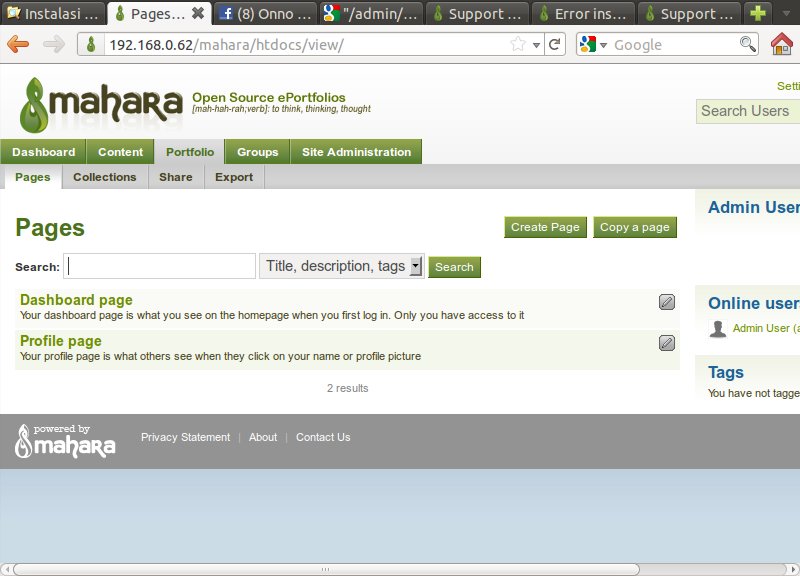The height and width of the screenshot is (576, 800).
Task: Click the scrollbar right arrow
Action: (793, 569)
